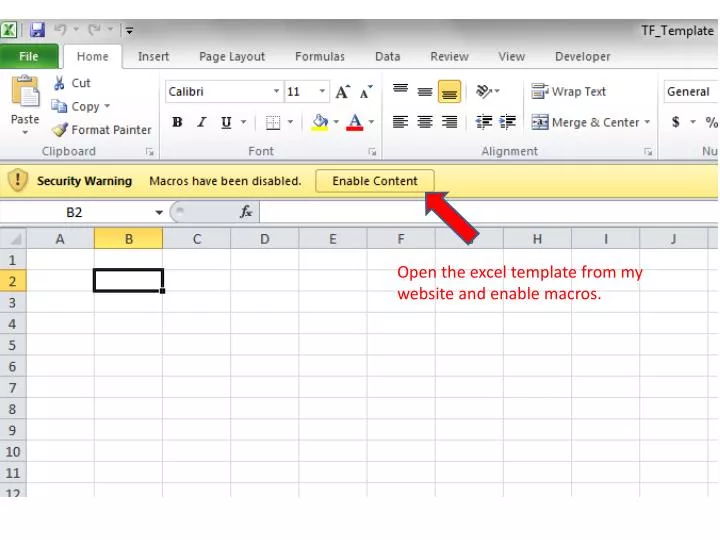Click the Copy button
This screenshot has width=720, height=540.
(x=75, y=107)
